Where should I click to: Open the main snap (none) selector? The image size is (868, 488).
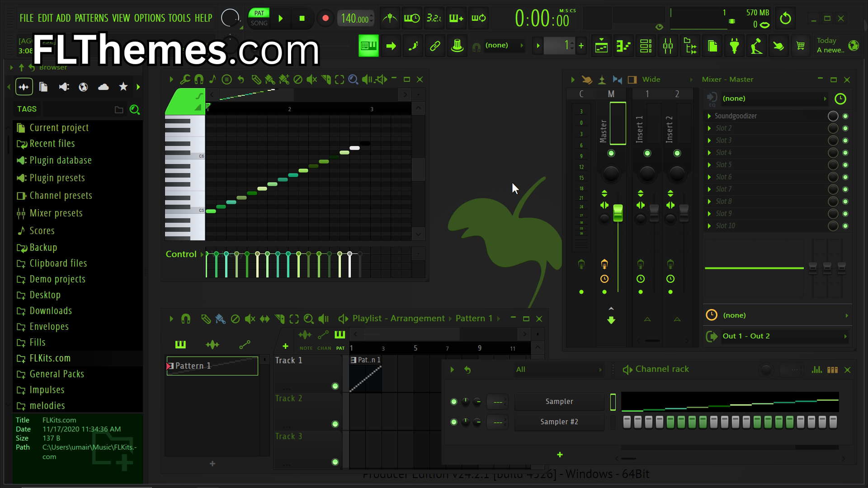(x=504, y=45)
